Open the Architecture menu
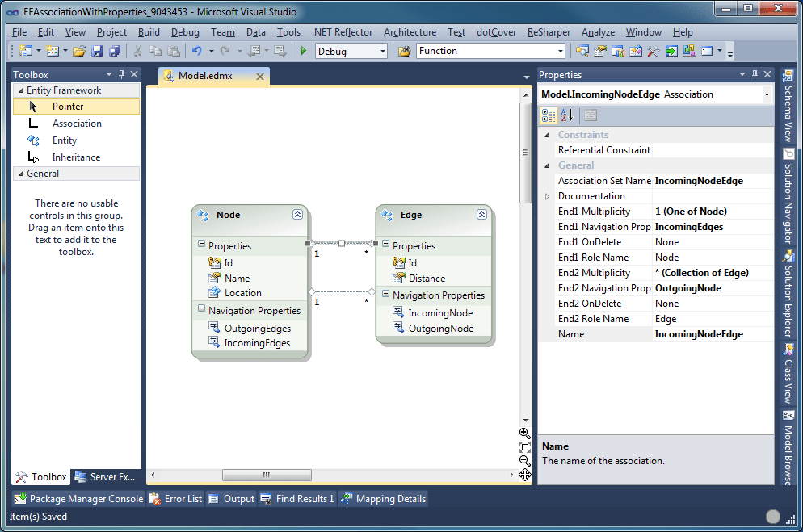The image size is (803, 532). coord(410,32)
